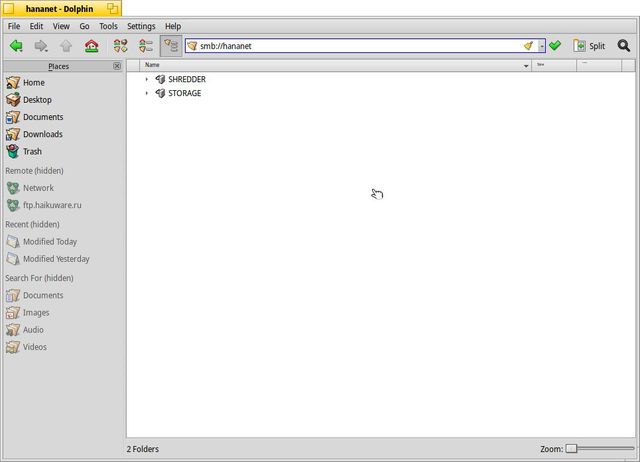
Task: Adjust the Zoom slider
Action: [x=600, y=449]
